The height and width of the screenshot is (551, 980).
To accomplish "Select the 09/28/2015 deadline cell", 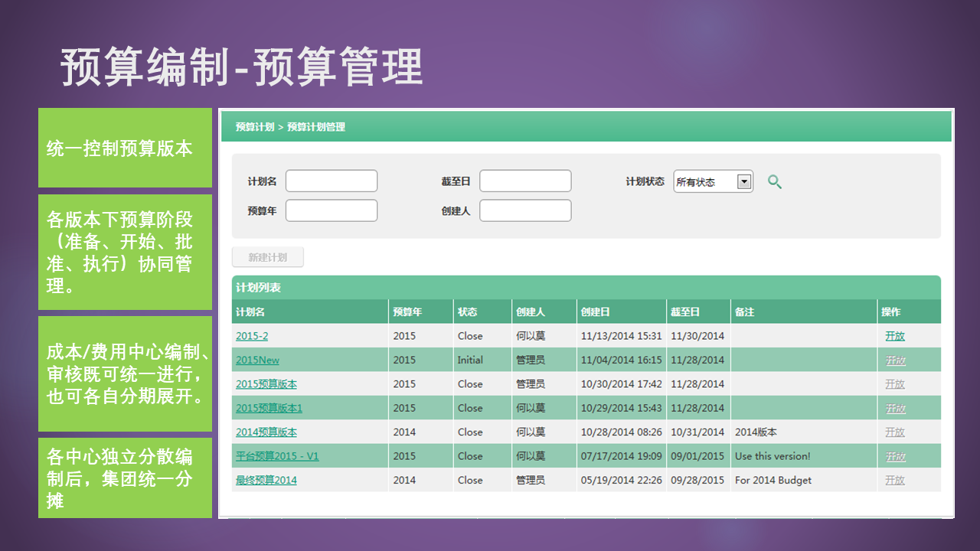I will click(697, 481).
